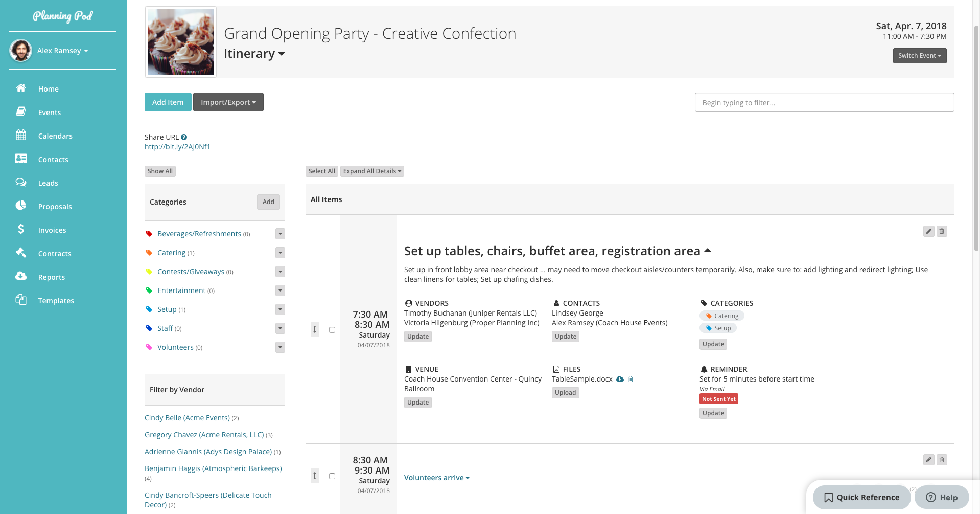The image size is (980, 514).
Task: Check the box for the 7:30 AM item
Action: [x=332, y=330]
